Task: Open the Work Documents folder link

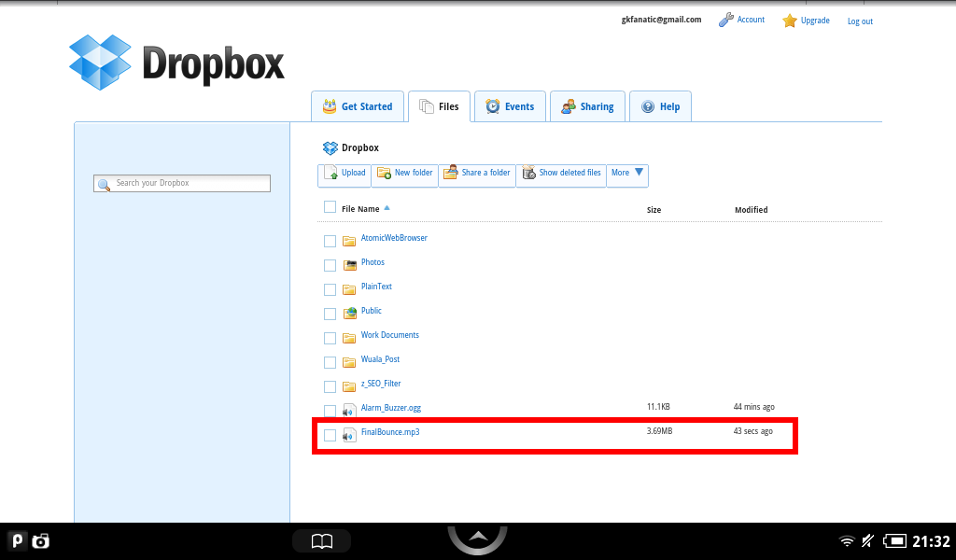Action: coord(389,335)
